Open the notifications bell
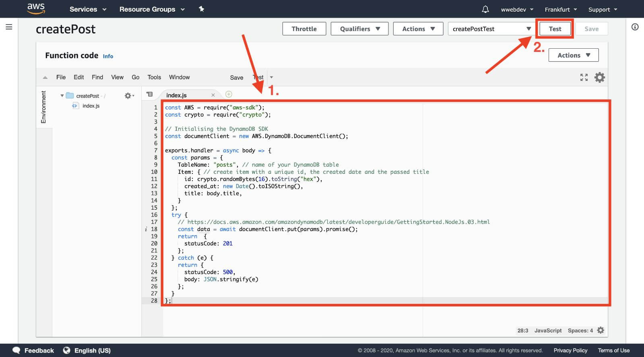Image resolution: width=644 pixels, height=357 pixels. (x=485, y=9)
